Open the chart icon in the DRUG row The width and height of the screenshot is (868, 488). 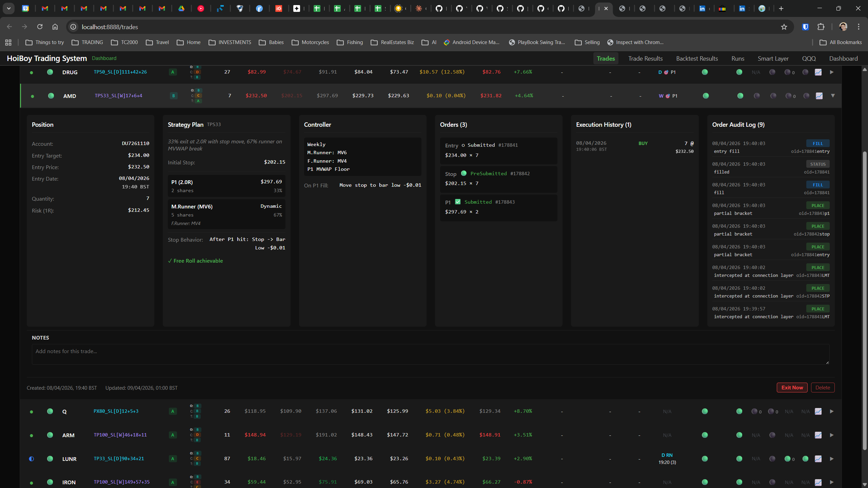pos(818,72)
